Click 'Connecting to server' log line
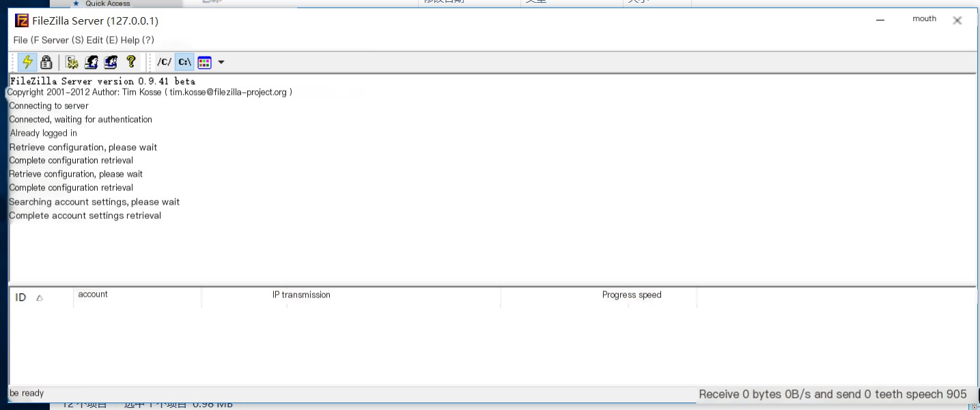Viewport: 980px width, 410px height. (48, 106)
